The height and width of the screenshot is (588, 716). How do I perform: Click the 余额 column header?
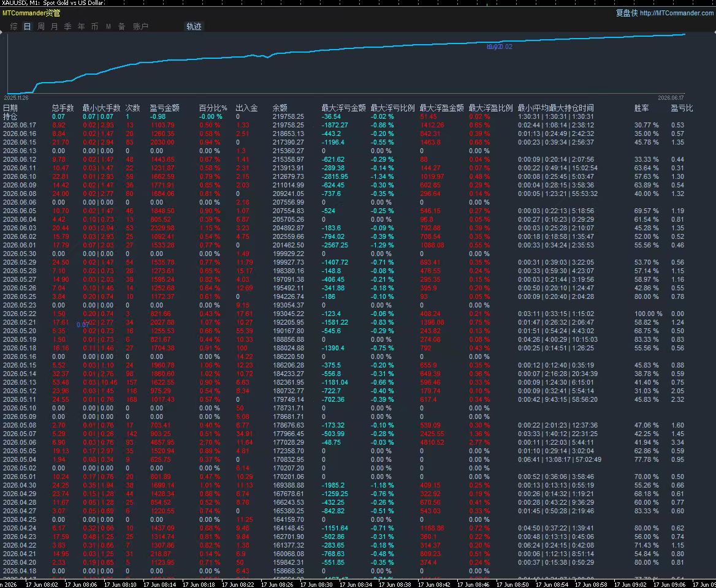(280, 108)
